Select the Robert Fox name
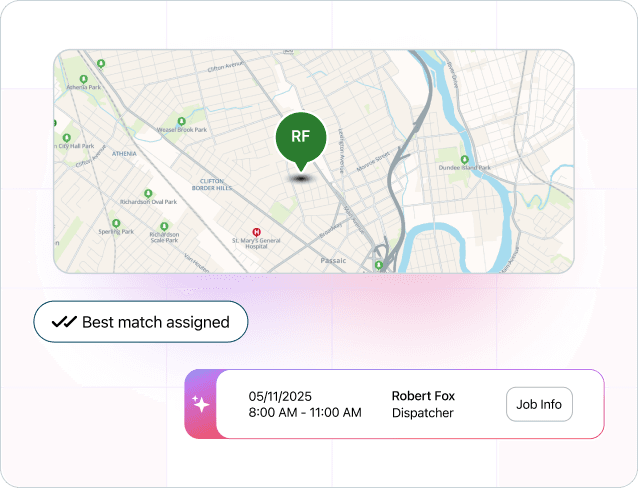638x488 pixels. tap(422, 396)
